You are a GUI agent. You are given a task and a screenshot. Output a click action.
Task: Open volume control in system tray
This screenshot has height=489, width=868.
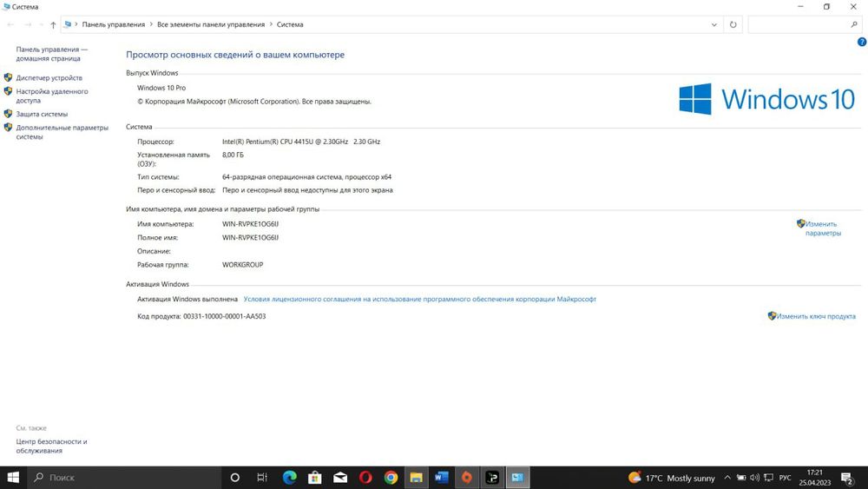coord(754,478)
